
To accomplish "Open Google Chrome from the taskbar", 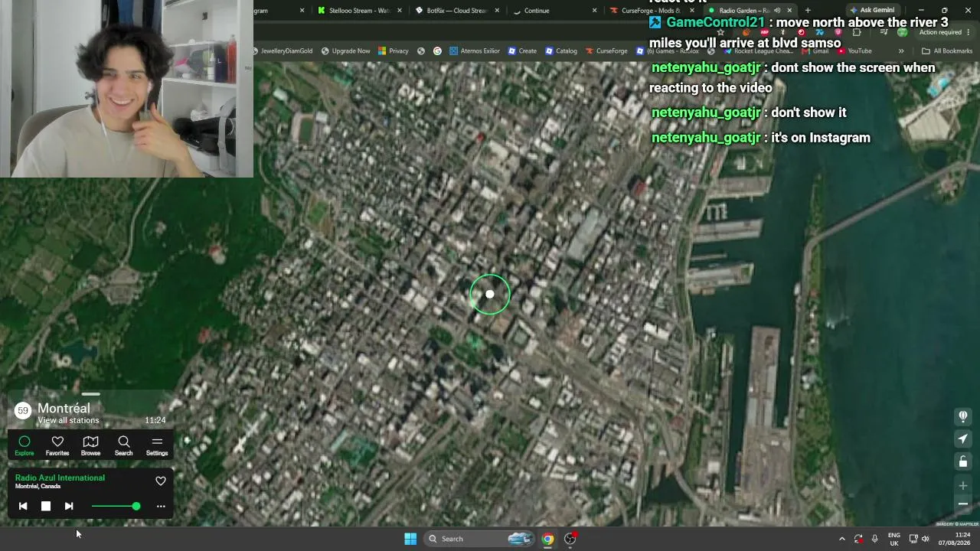I will pyautogui.click(x=547, y=539).
